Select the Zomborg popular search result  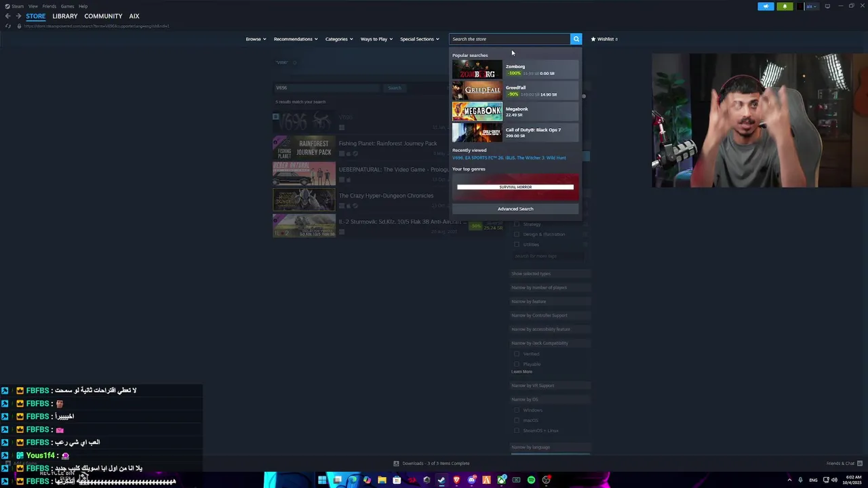tap(515, 69)
